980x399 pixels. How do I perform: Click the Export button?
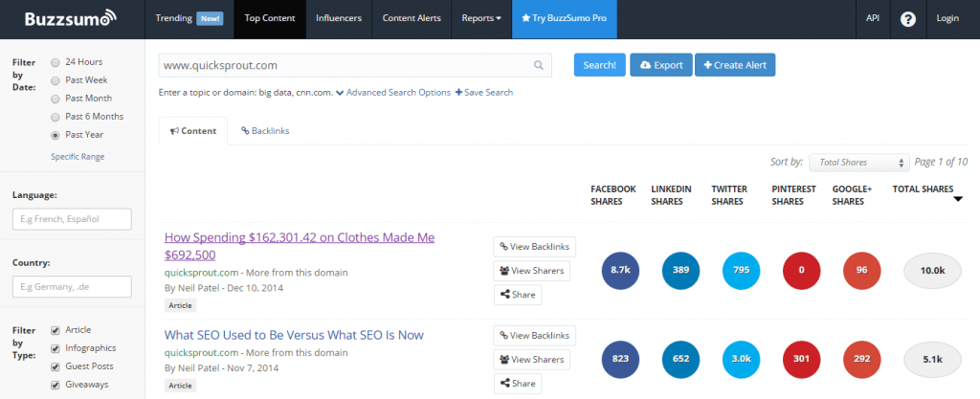tap(661, 65)
